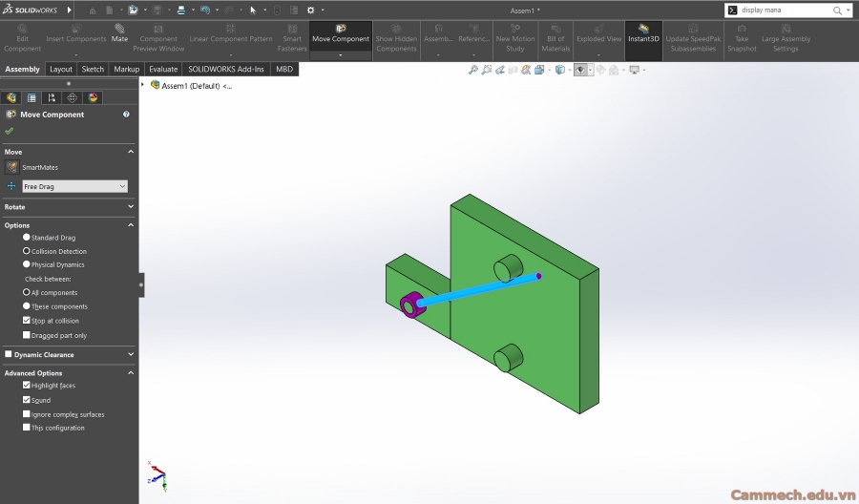This screenshot has width=859, height=504.
Task: Open the ConfigurationManager tab icon
Action: coord(52,97)
